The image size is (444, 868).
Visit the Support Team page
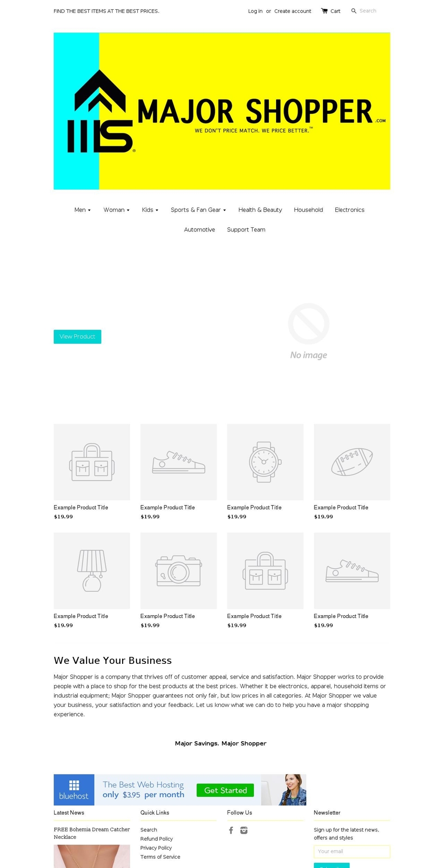point(246,230)
